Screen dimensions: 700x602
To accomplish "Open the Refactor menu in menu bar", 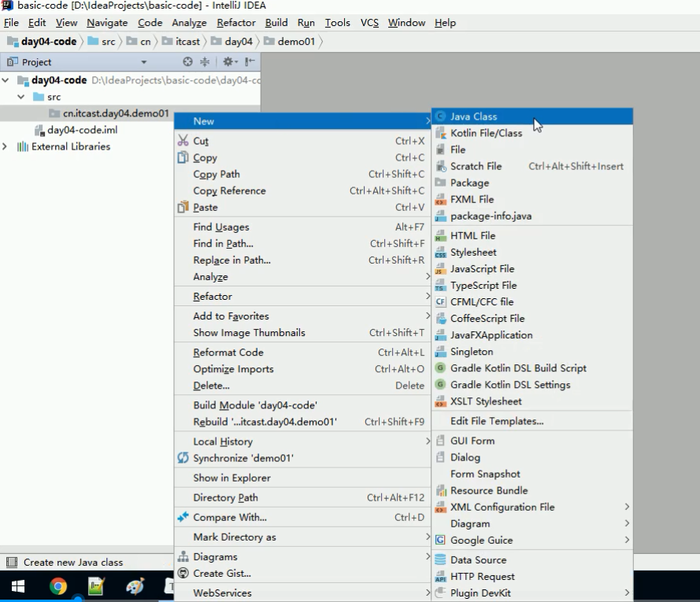I will click(x=236, y=23).
